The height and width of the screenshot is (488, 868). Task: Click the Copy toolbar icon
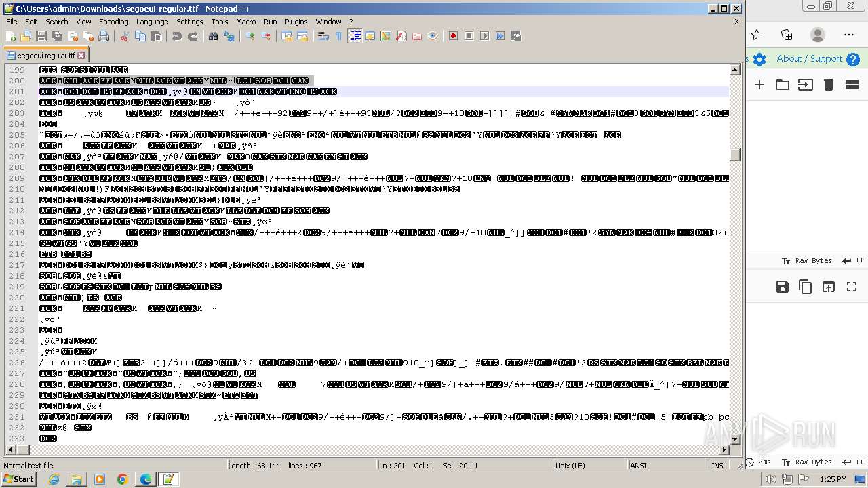140,36
